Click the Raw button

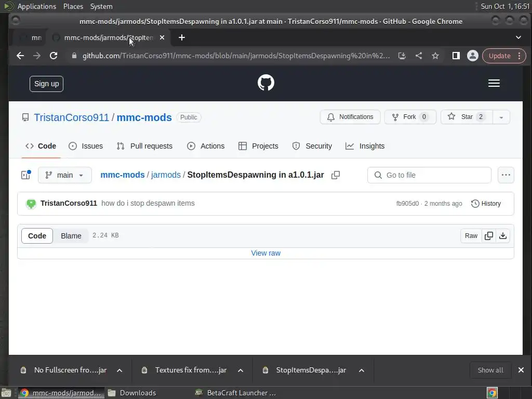(471, 236)
